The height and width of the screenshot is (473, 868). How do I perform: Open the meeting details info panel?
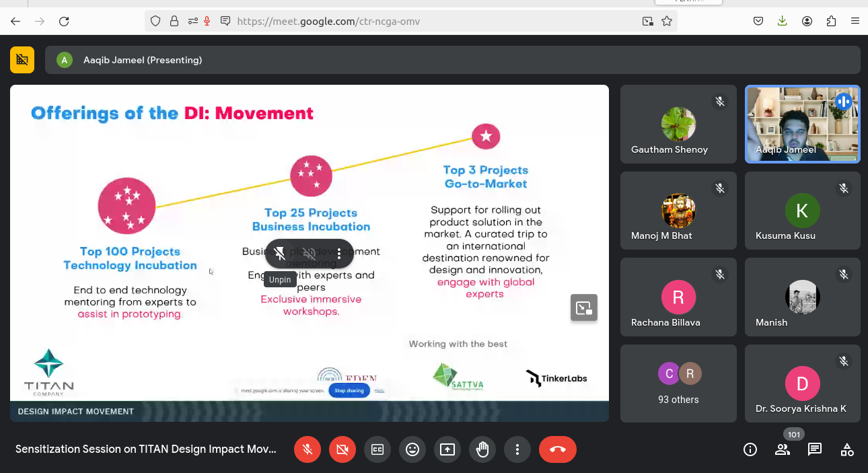(750, 449)
